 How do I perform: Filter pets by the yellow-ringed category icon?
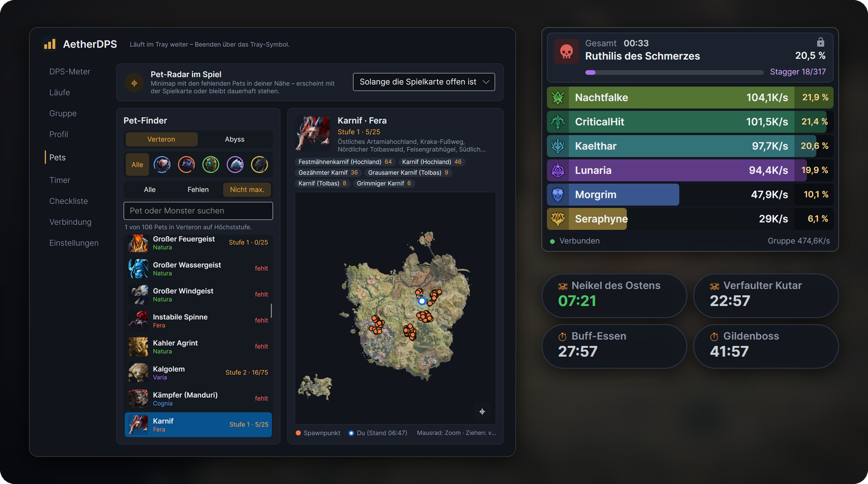[259, 164]
